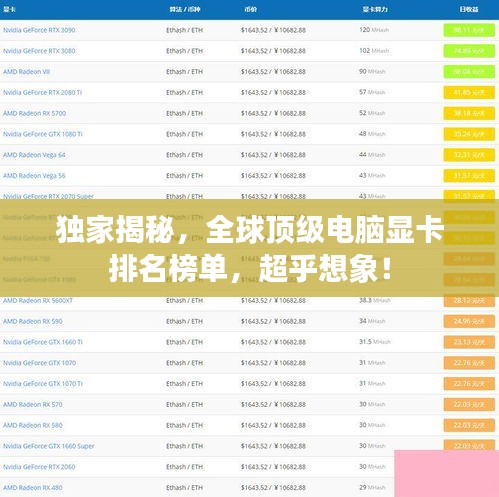The image size is (499, 497).
Task: Click Nvidia GeForce GTX 1080 Ti link
Action: tap(43, 134)
